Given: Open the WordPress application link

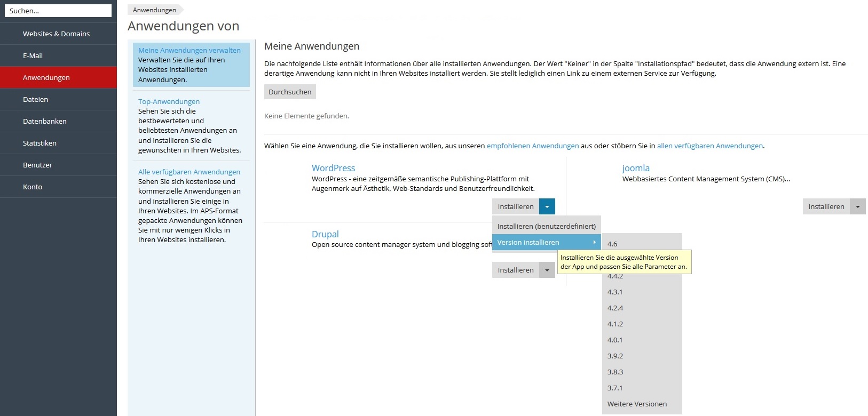Looking at the screenshot, I should 333,168.
